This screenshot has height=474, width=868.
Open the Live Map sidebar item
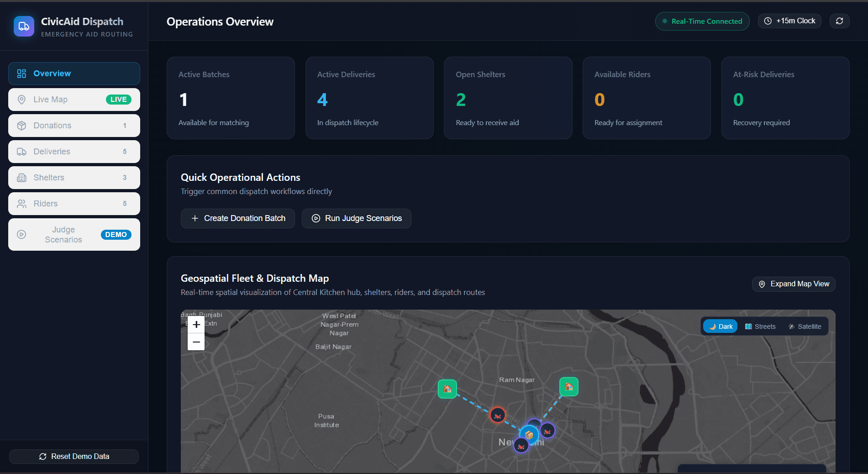(74, 100)
